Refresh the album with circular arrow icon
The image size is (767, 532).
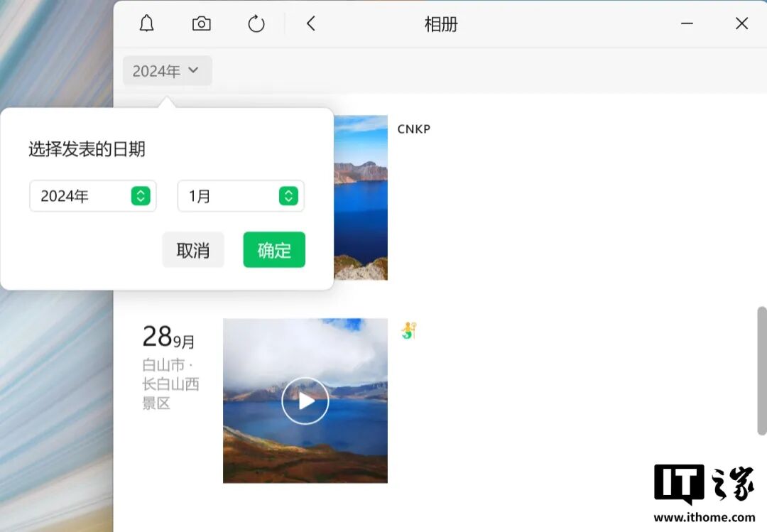(256, 24)
